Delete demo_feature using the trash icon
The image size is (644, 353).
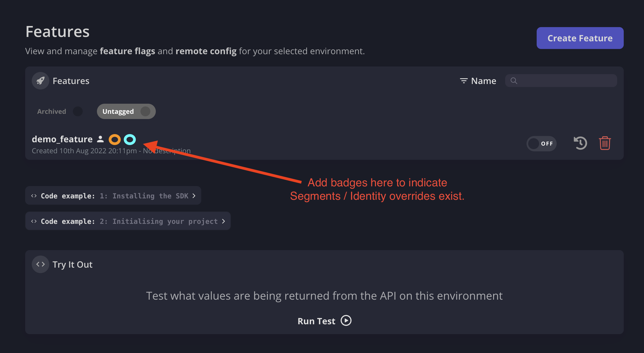(x=605, y=143)
